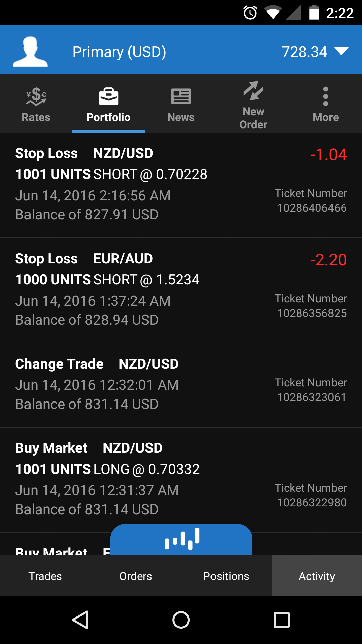362x644 pixels.
Task: Open the Buy Market 1001 units entry
Action: coord(181,480)
